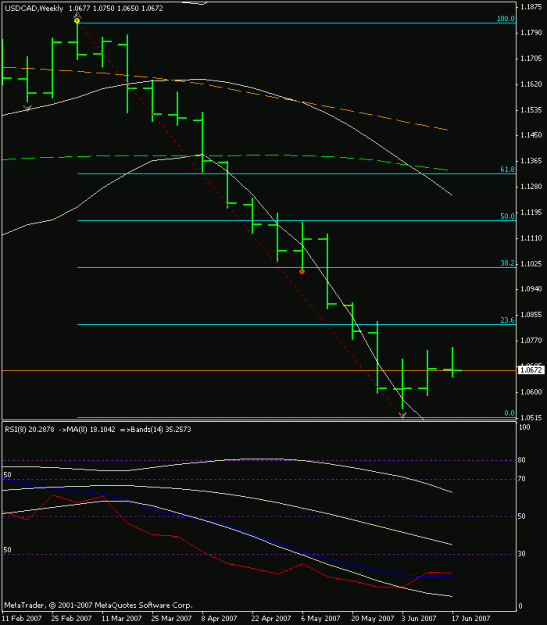Click the 1.1195 price scale value

coord(531,212)
